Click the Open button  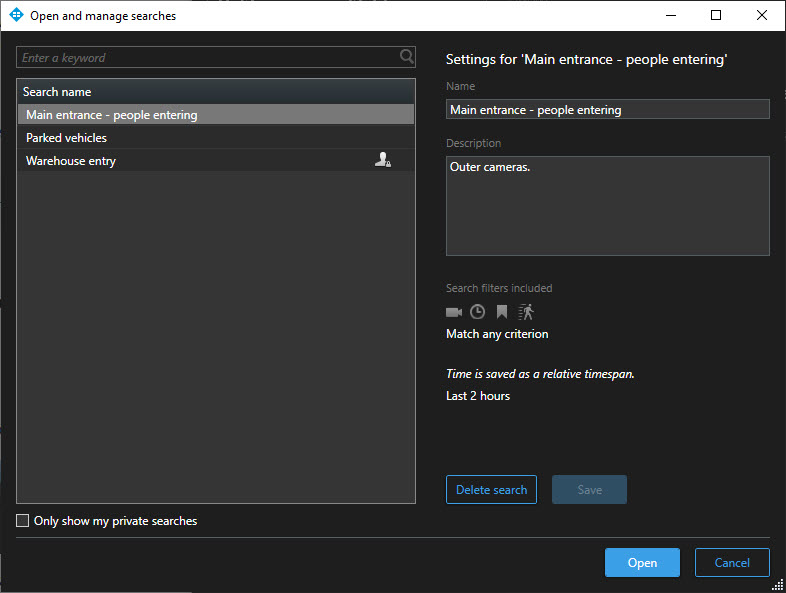[642, 563]
